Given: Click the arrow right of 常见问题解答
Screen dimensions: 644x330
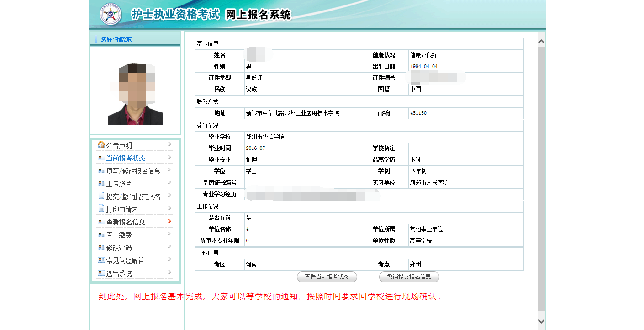Looking at the screenshot, I should (169, 260).
